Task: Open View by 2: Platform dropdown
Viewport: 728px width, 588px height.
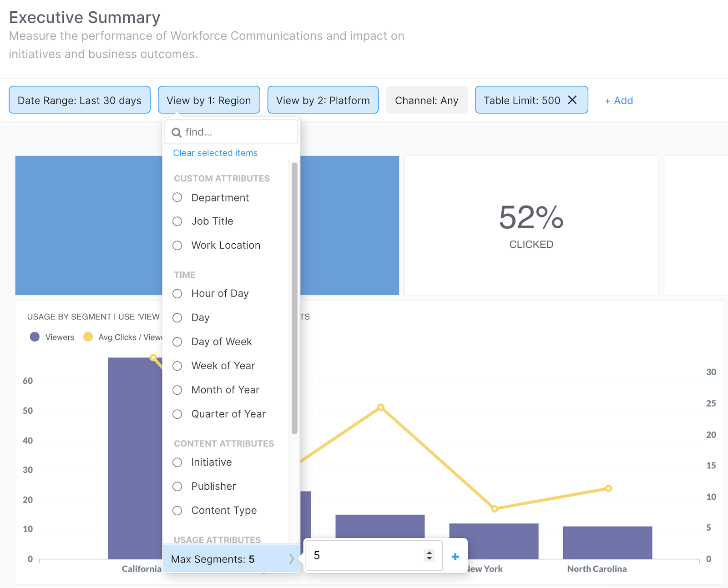Action: click(323, 100)
